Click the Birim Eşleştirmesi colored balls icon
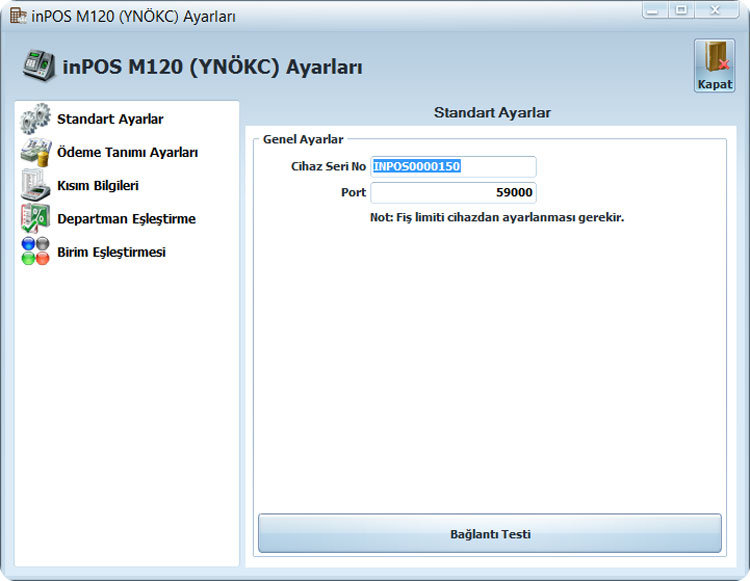 point(35,251)
